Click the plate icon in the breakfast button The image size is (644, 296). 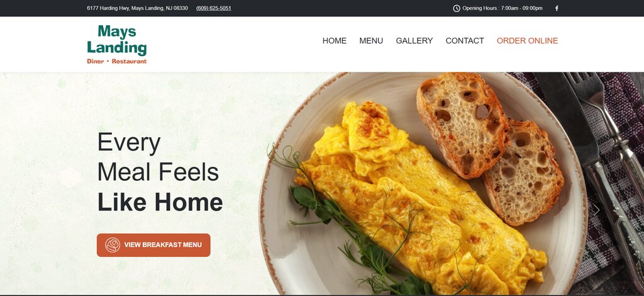pos(113,245)
